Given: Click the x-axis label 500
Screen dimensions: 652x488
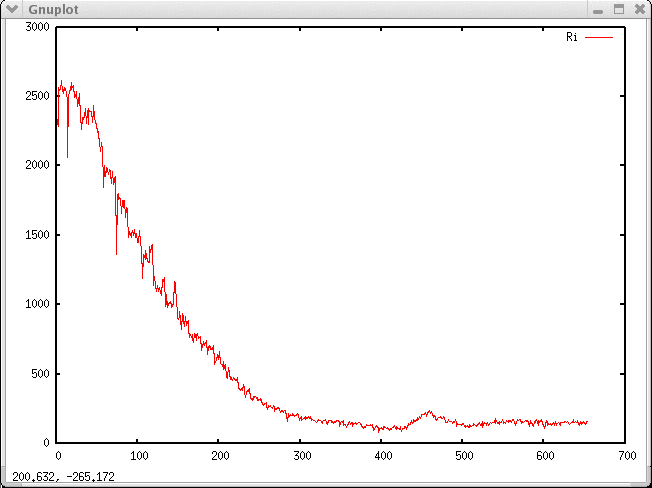Looking at the screenshot, I should (x=464, y=456).
